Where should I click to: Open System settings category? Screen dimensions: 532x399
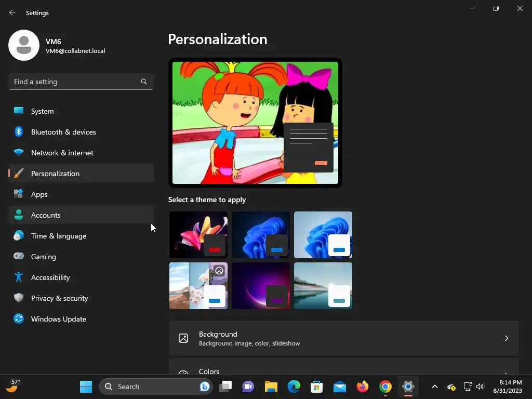[x=81, y=111]
